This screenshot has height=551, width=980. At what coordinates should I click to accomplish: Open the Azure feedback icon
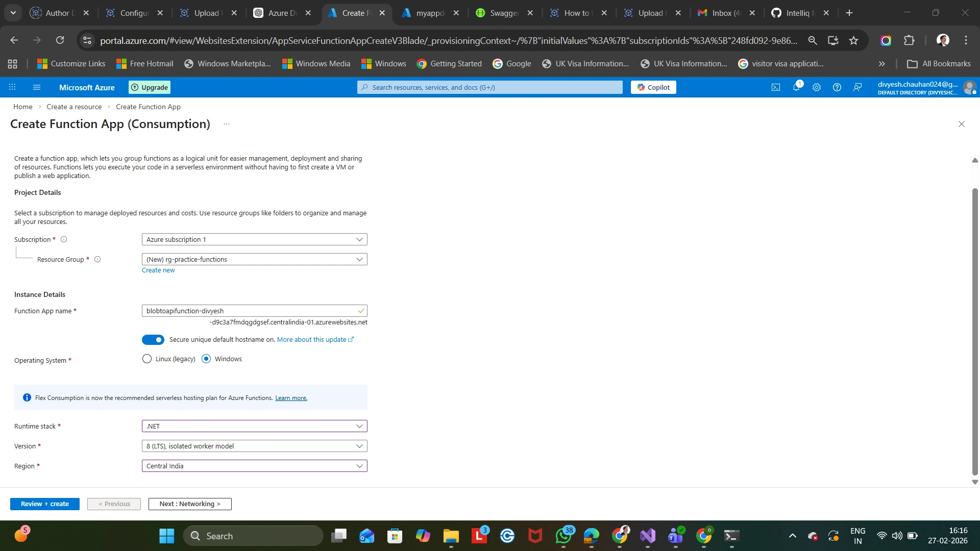[x=857, y=87]
